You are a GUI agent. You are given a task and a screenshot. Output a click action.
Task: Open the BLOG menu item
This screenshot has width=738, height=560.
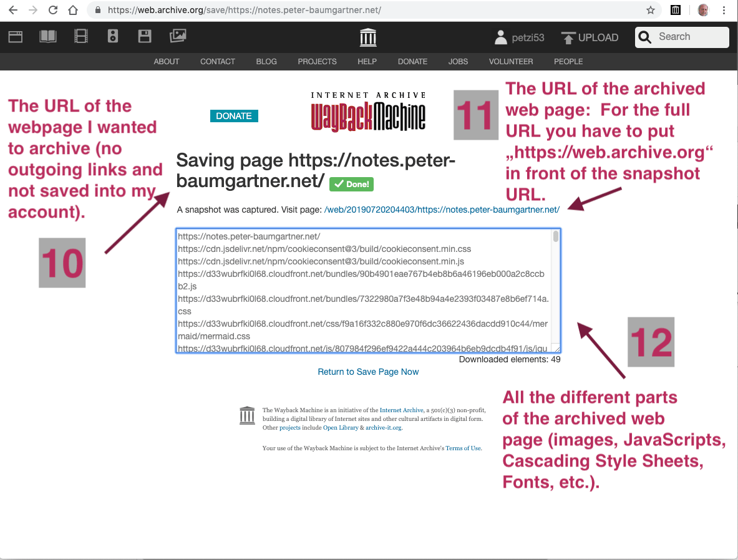266,62
